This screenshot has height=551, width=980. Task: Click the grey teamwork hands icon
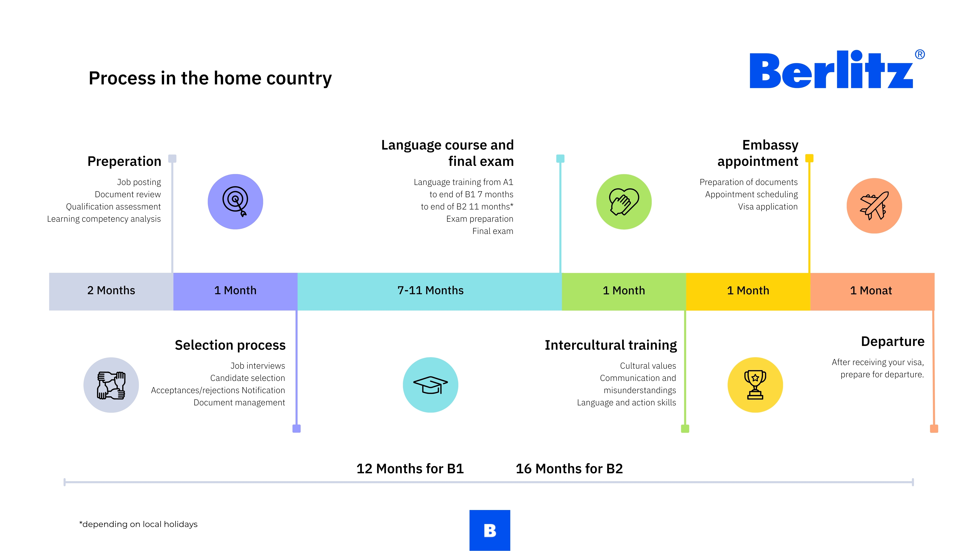pyautogui.click(x=111, y=385)
